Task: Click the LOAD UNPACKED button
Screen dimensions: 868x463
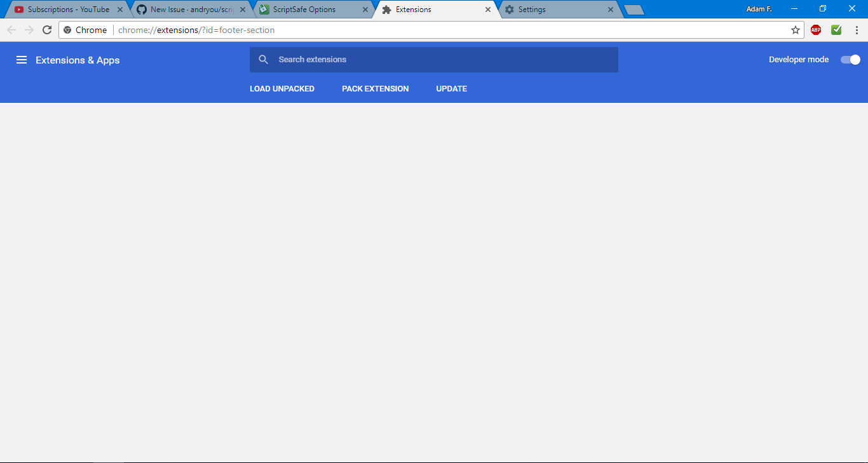Action: (282, 89)
